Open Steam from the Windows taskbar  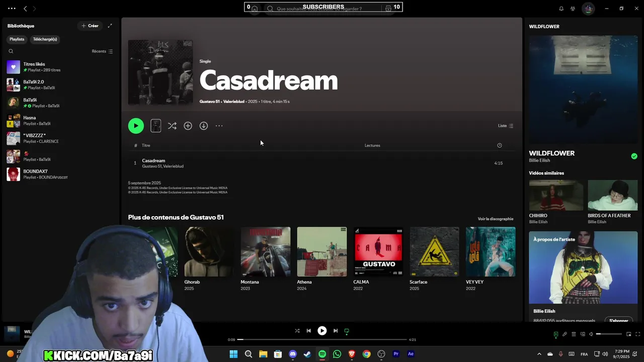click(307, 354)
